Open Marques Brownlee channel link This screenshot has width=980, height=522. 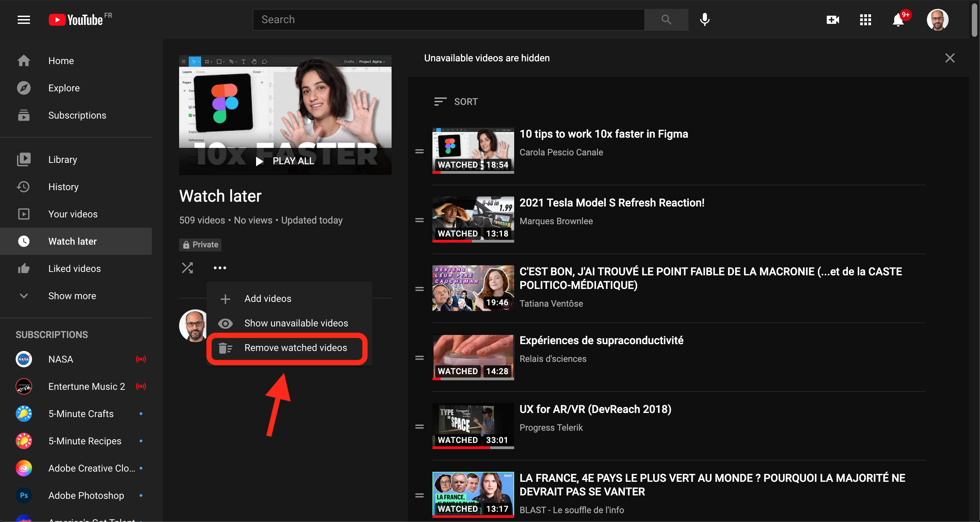coord(556,221)
